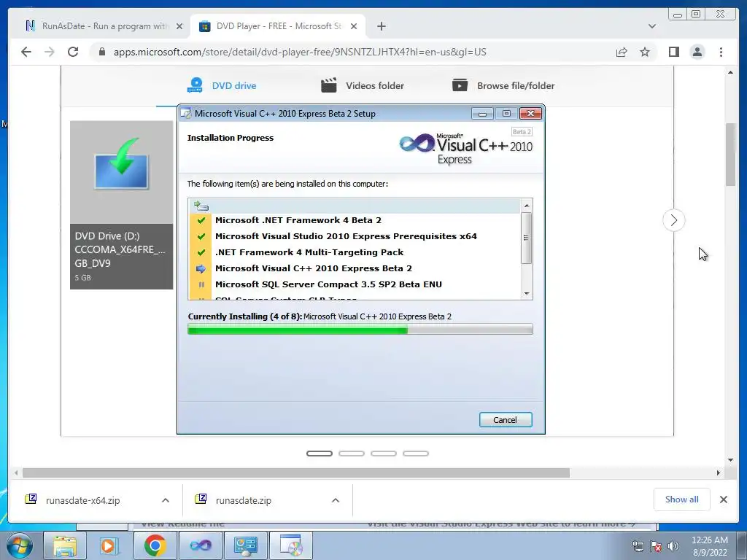Select first carousel page indicator
The height and width of the screenshot is (560, 747).
(x=320, y=454)
